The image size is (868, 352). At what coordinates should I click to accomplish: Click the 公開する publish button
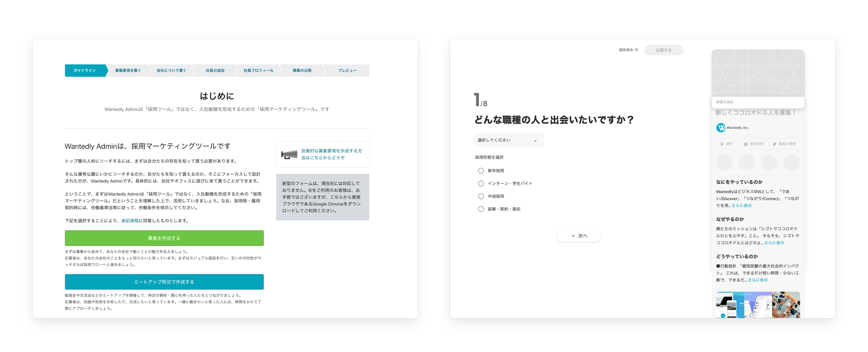coord(663,50)
